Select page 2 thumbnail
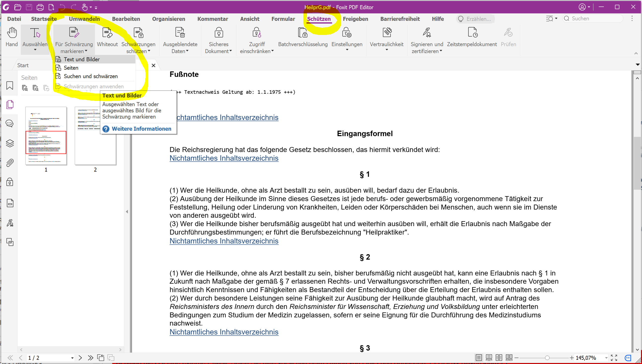This screenshot has width=642, height=364. coord(95,136)
